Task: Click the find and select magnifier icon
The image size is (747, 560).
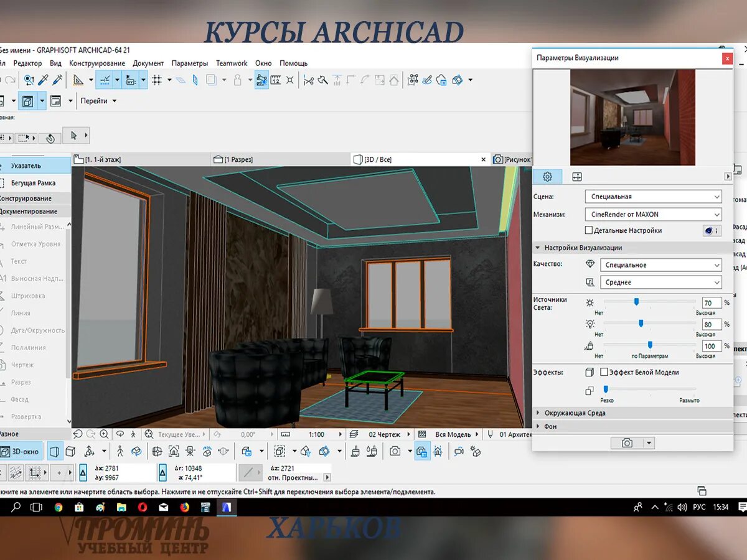Action: [x=29, y=80]
